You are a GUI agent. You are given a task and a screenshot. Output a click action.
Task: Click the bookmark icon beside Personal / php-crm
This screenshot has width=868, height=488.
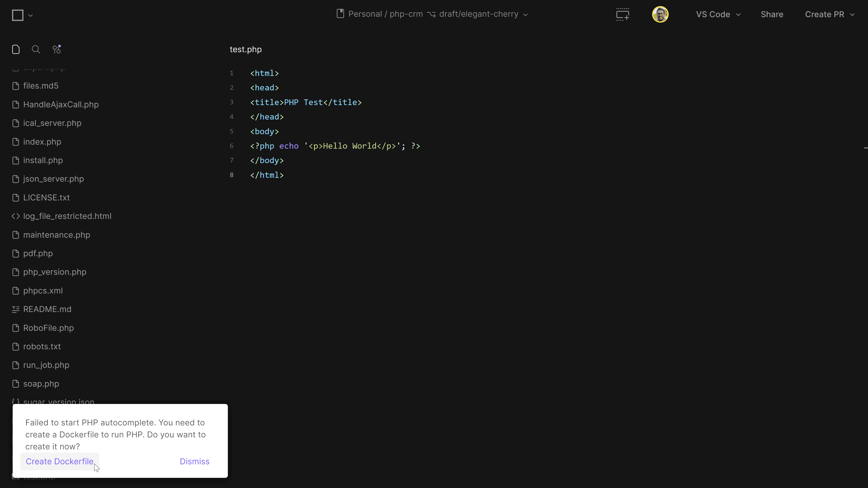coord(340,14)
